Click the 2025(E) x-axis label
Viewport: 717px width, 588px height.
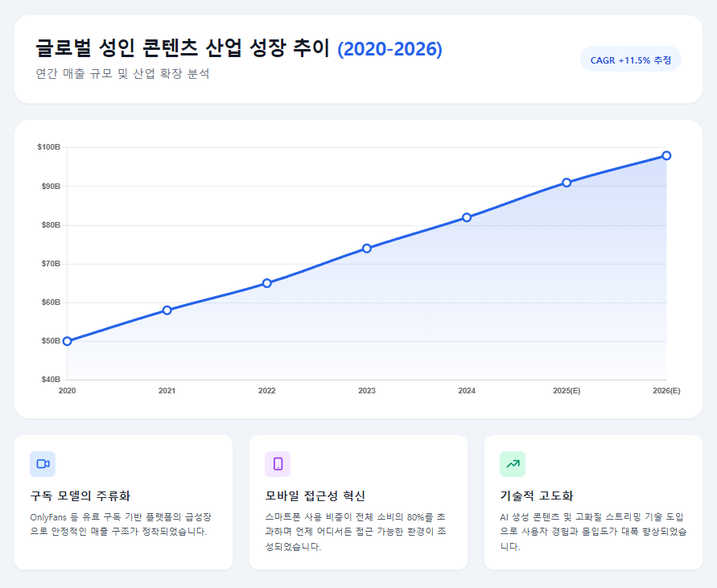pyautogui.click(x=567, y=391)
